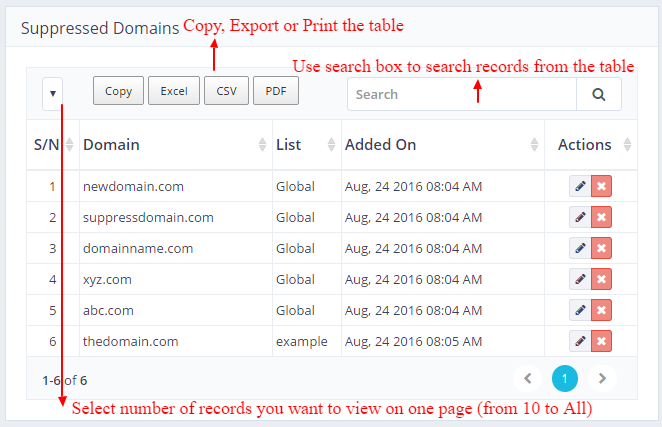The image size is (662, 427).
Task: Delete the suppressdomain.com row
Action: (601, 217)
